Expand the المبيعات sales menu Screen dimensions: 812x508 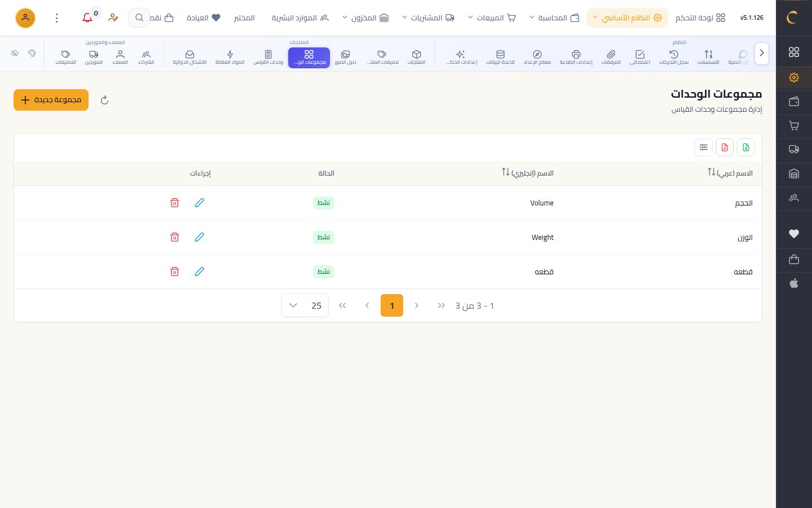click(x=491, y=18)
